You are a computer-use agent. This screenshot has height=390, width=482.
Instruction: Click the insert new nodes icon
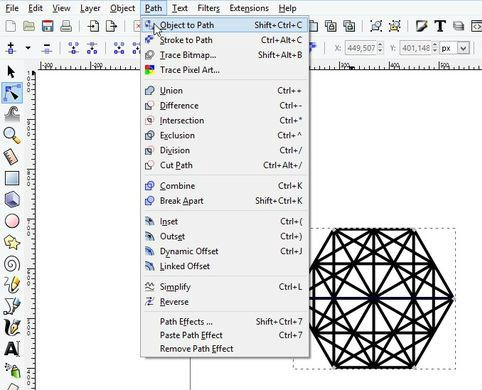[11, 48]
